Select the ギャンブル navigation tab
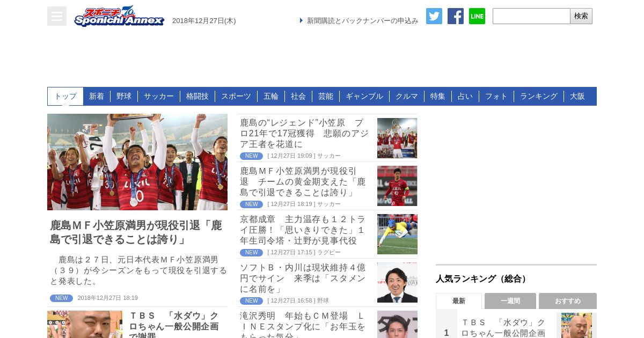 [x=364, y=96]
